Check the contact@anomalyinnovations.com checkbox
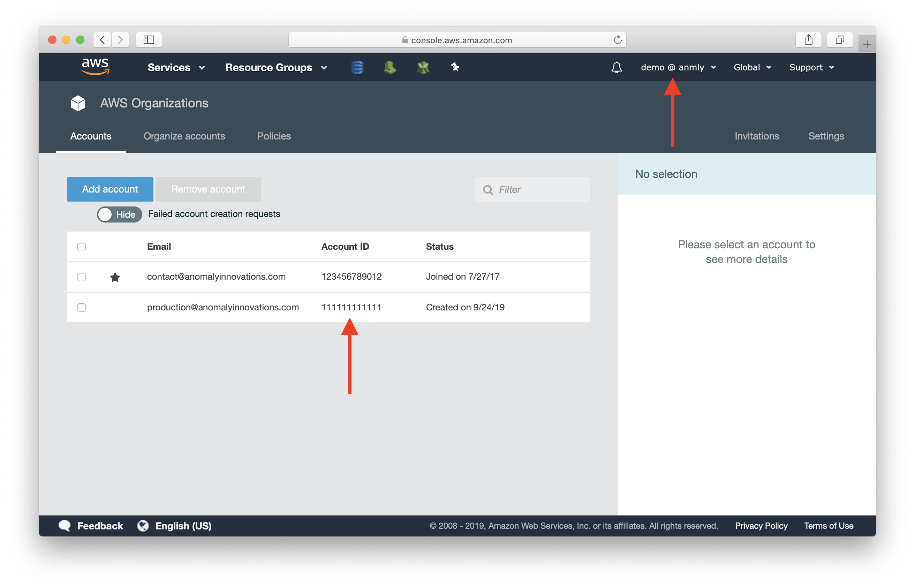 (81, 276)
